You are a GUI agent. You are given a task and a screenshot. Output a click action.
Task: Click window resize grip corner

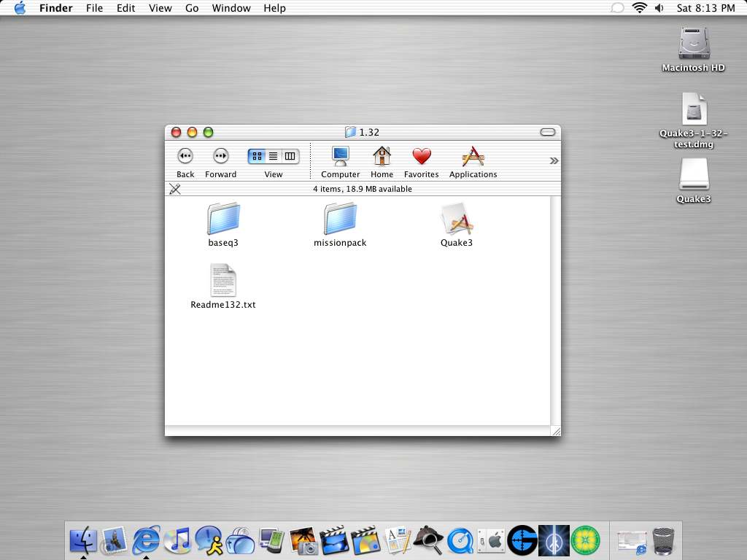(555, 431)
